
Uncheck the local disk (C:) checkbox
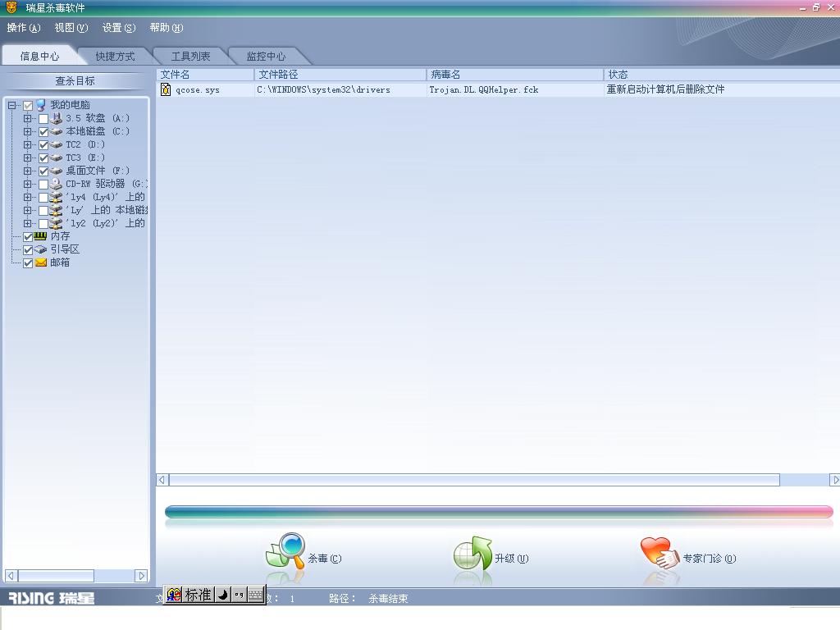pyautogui.click(x=43, y=132)
